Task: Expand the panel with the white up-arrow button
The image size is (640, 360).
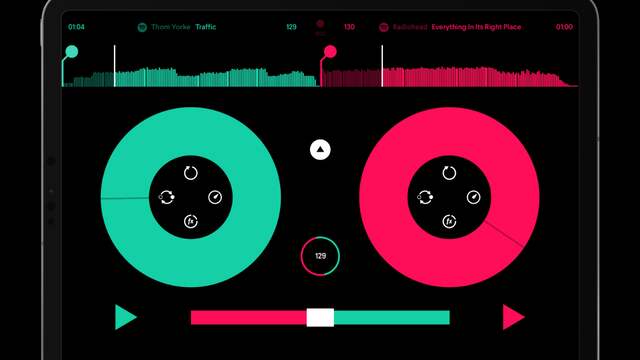Action: [320, 150]
